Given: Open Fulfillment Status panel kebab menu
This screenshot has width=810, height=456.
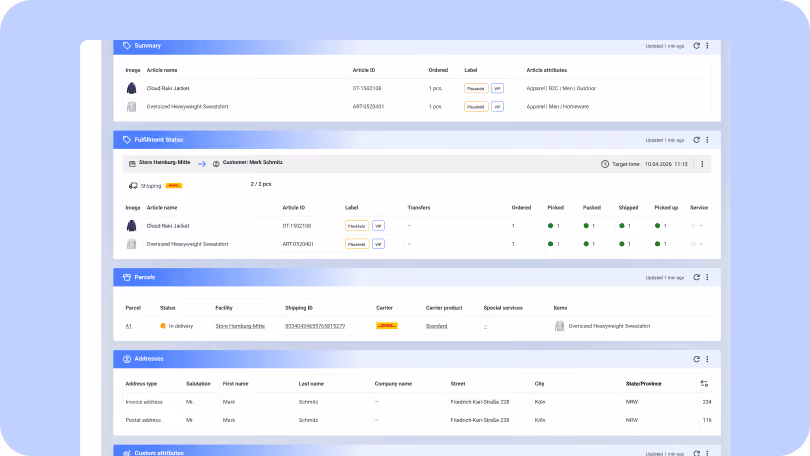Looking at the screenshot, I should pos(707,140).
